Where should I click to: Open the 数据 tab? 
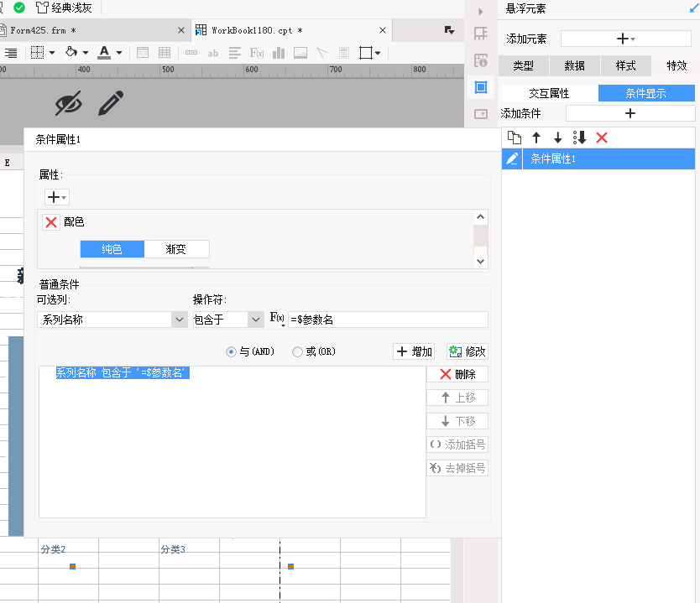click(575, 65)
